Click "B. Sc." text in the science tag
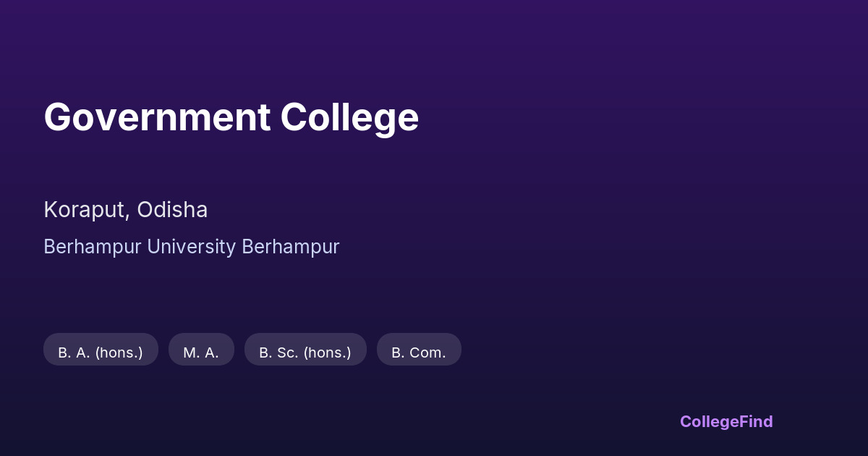Image resolution: width=868 pixels, height=456 pixels. pyautogui.click(x=278, y=352)
